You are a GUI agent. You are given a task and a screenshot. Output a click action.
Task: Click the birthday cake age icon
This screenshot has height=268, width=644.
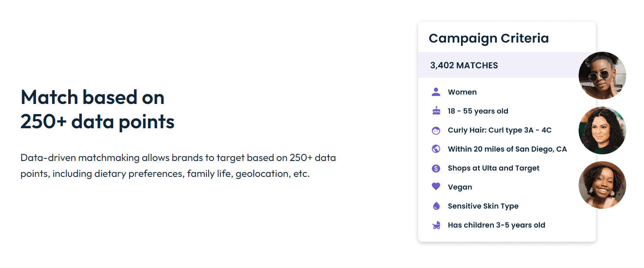pyautogui.click(x=436, y=111)
